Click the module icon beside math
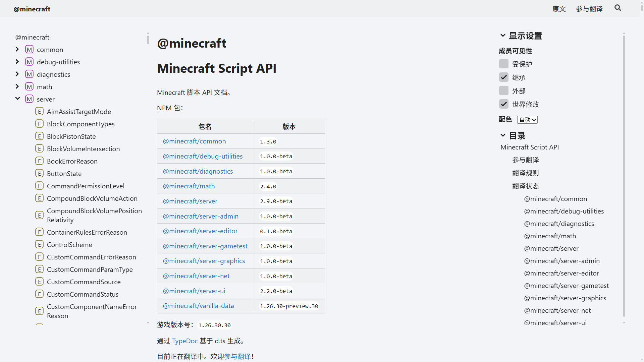 tap(30, 87)
